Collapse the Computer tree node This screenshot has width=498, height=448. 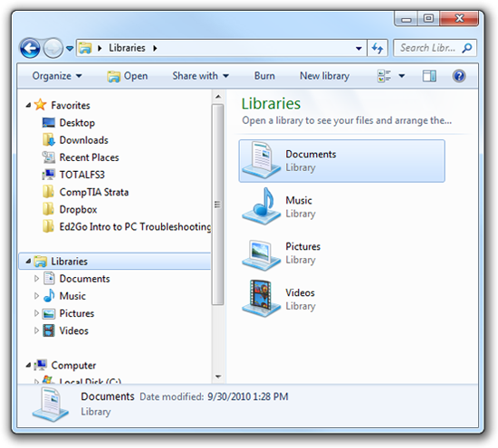coord(28,365)
